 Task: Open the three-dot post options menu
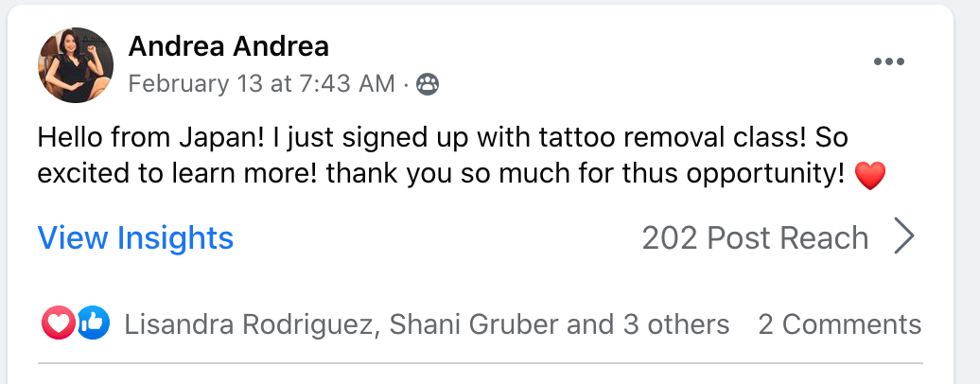click(x=889, y=61)
